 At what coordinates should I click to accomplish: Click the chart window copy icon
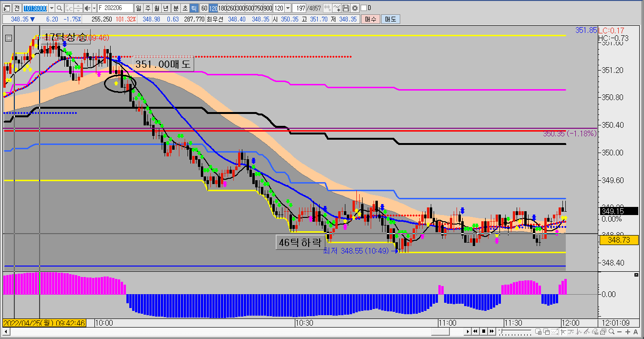coord(603,331)
